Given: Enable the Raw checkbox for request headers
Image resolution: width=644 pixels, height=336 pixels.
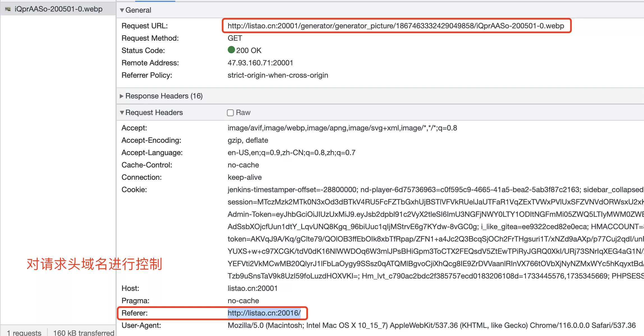Looking at the screenshot, I should click(230, 113).
